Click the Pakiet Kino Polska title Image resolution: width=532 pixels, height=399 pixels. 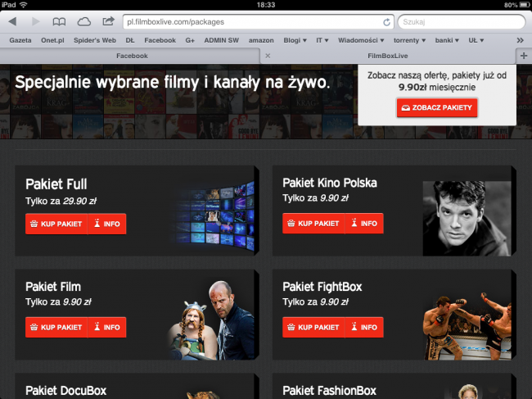coord(330,183)
